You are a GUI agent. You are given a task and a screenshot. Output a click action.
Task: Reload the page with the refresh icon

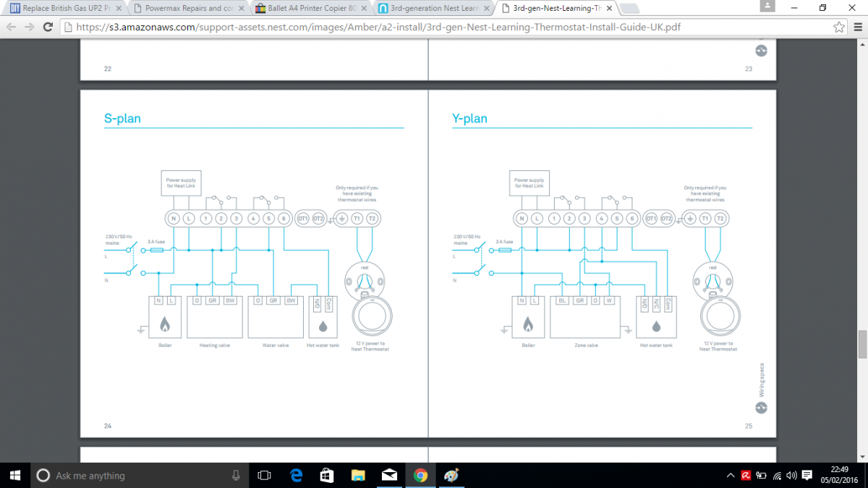[x=48, y=28]
